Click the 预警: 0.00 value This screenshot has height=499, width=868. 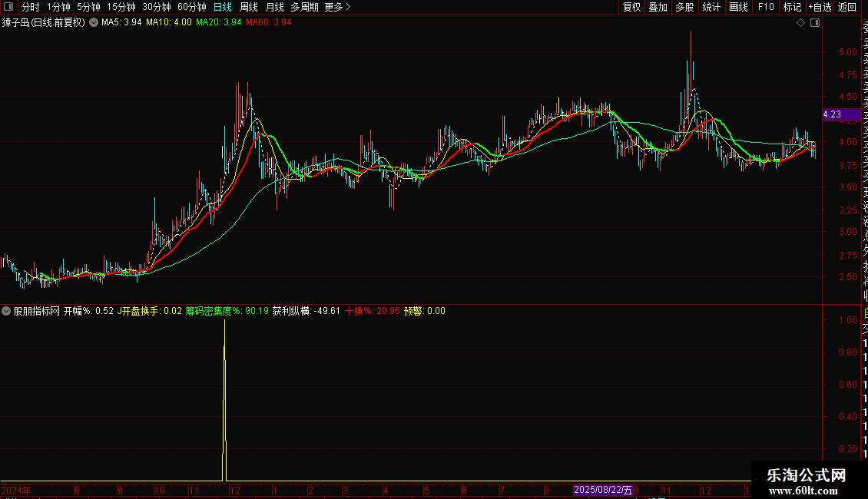425,311
